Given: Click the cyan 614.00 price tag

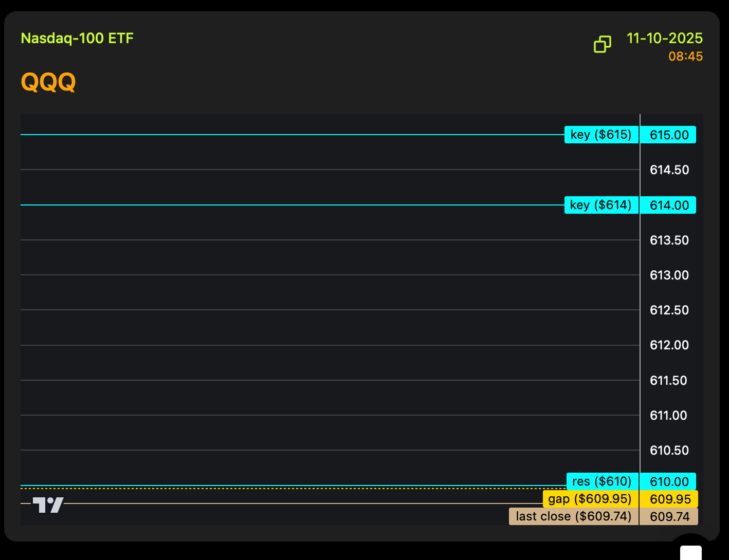Looking at the screenshot, I should [x=668, y=206].
